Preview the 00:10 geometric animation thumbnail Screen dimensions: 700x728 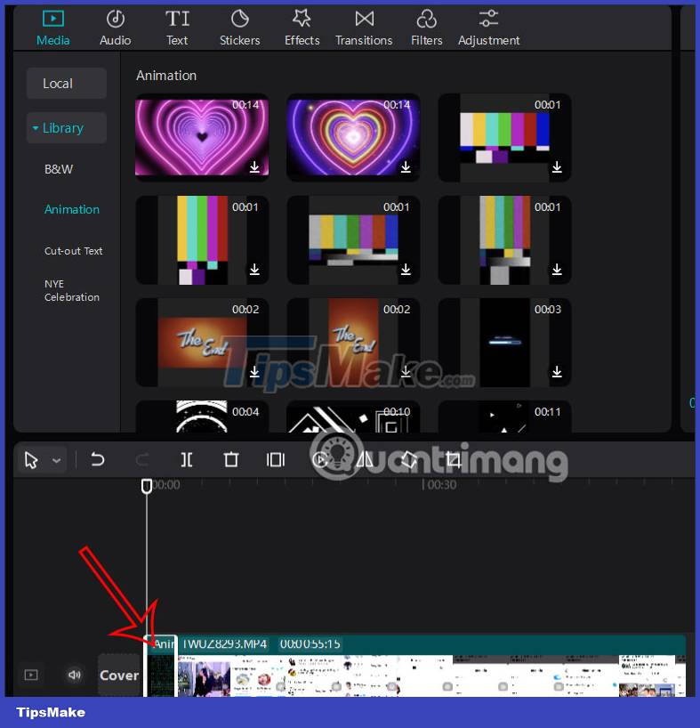[x=353, y=417]
